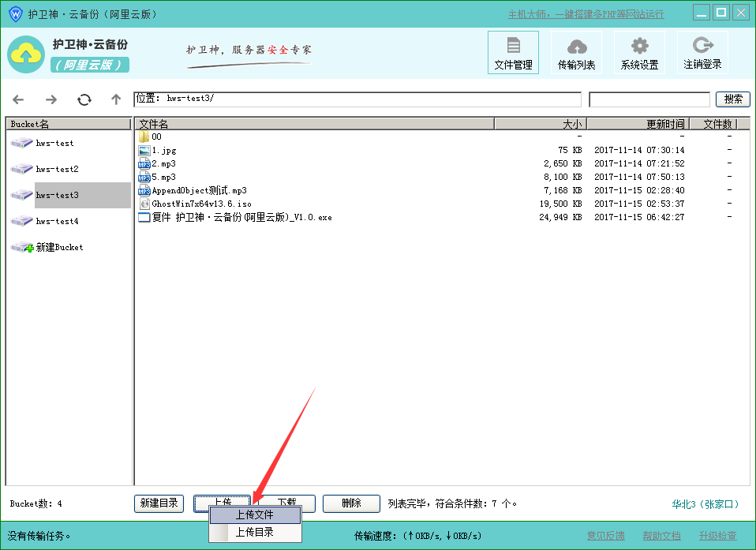Sort by the 更新时间 column header
Screen dimensions: 756x550
[638, 124]
